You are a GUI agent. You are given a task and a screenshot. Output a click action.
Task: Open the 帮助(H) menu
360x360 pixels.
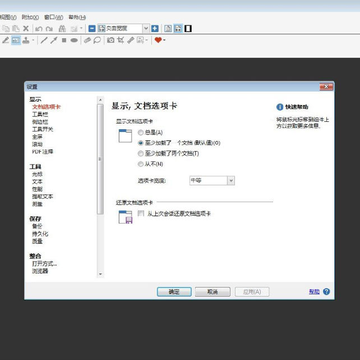[77, 17]
